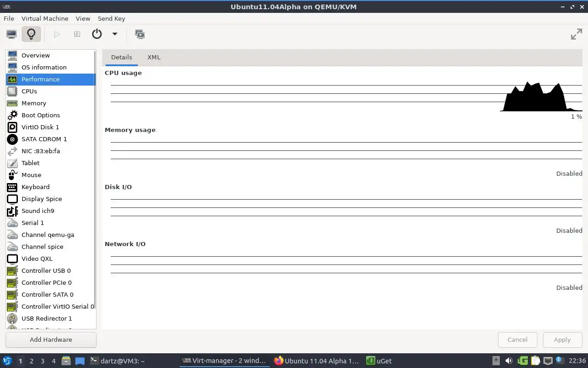Image resolution: width=588 pixels, height=368 pixels.
Task: Click the volume speaker tray icon
Action: (x=509, y=361)
